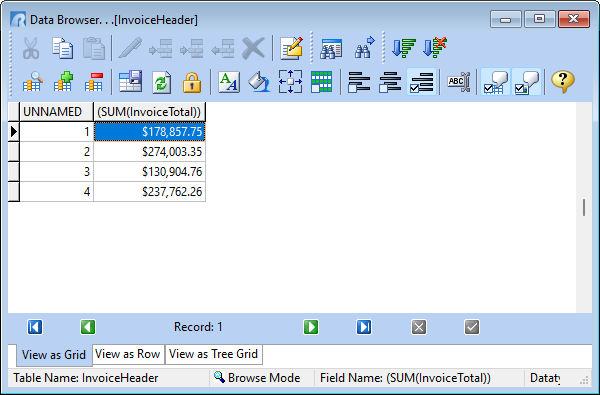Click the left-align lines icon

point(359,82)
